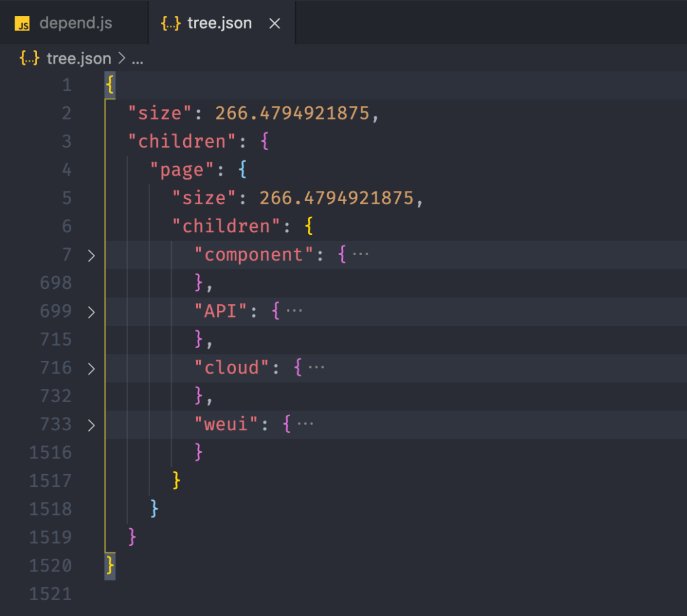Click line number 1521 in the gutter
687x616 pixels.
tap(50, 594)
